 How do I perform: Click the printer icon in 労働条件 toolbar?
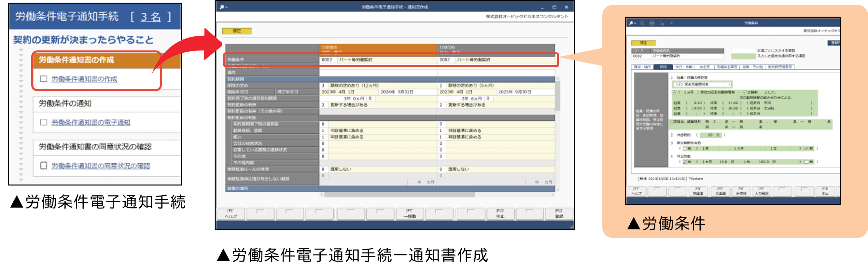652,23
